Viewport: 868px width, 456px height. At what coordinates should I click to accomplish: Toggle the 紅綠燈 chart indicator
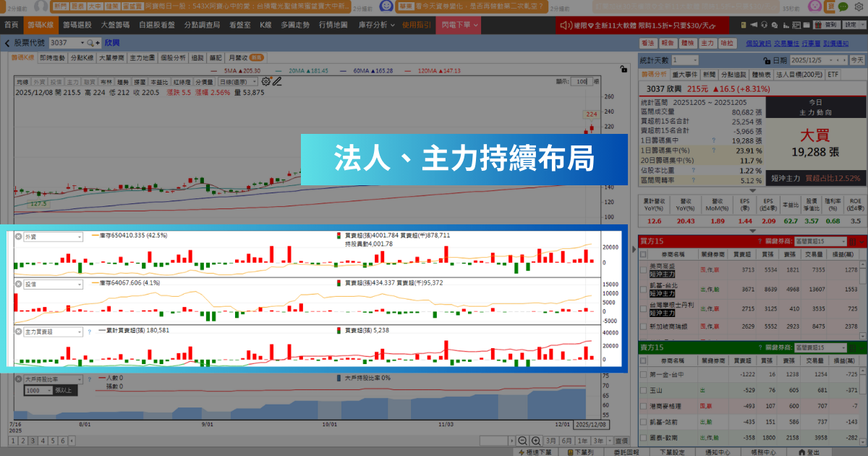pyautogui.click(x=182, y=80)
